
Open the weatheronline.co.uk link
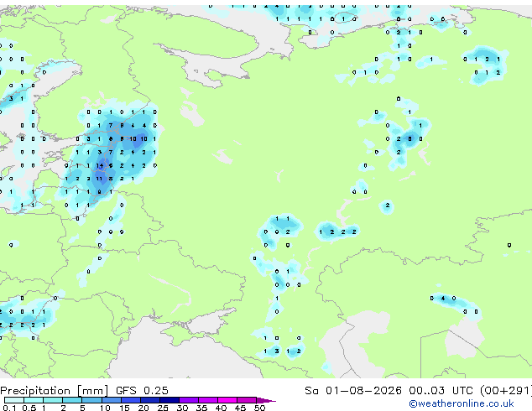point(462,403)
